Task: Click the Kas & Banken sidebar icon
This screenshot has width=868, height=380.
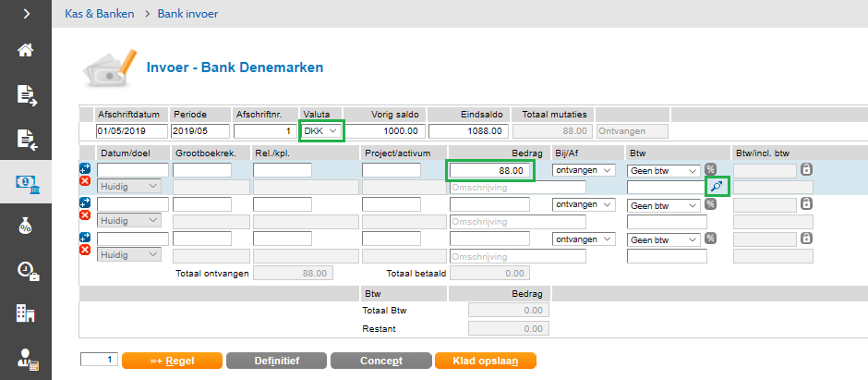Action: (x=26, y=181)
